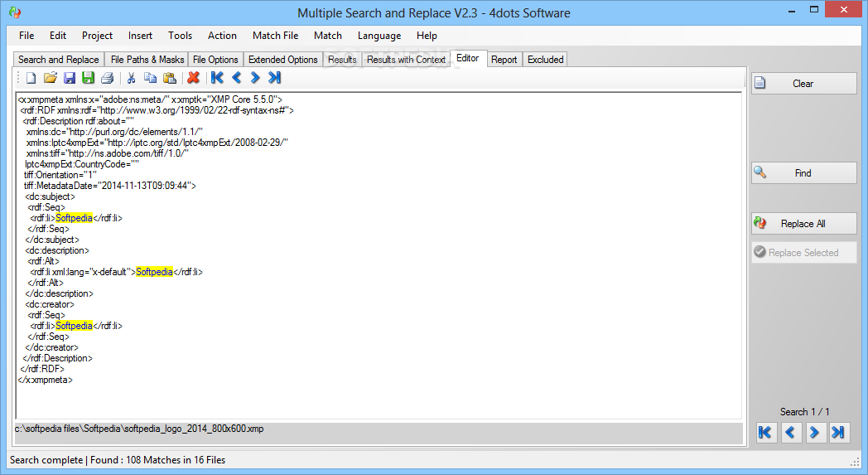
Task: Switch to Results with Context tab
Action: [407, 60]
